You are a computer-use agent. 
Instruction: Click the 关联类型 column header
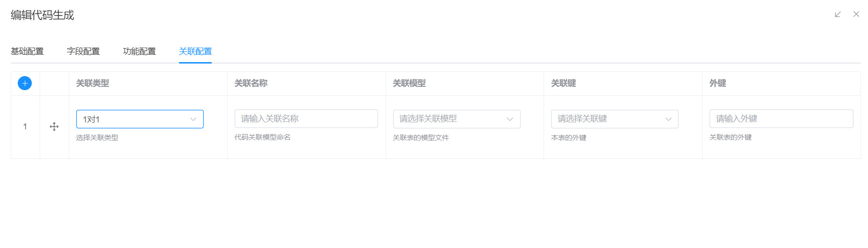point(93,83)
